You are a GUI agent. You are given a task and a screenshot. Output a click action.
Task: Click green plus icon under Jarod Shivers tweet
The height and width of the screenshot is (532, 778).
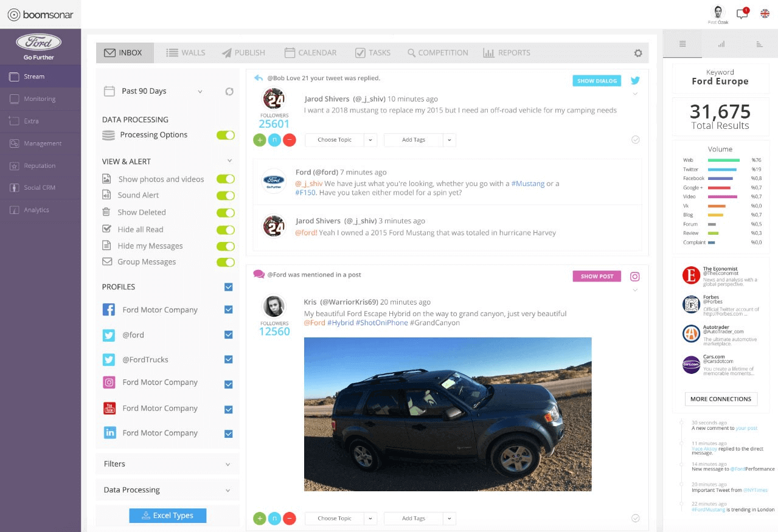tap(260, 140)
